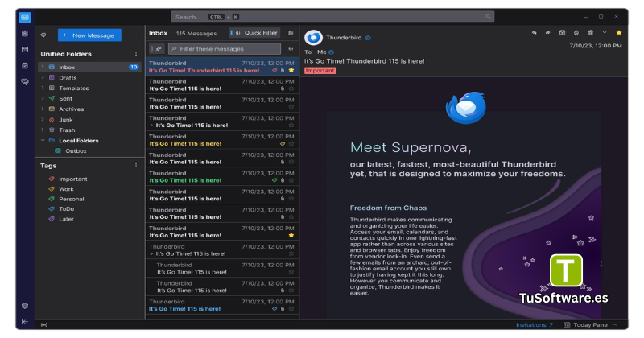This screenshot has height=338, width=644.
Task: Star the blue-subject message in the list
Action: (291, 309)
